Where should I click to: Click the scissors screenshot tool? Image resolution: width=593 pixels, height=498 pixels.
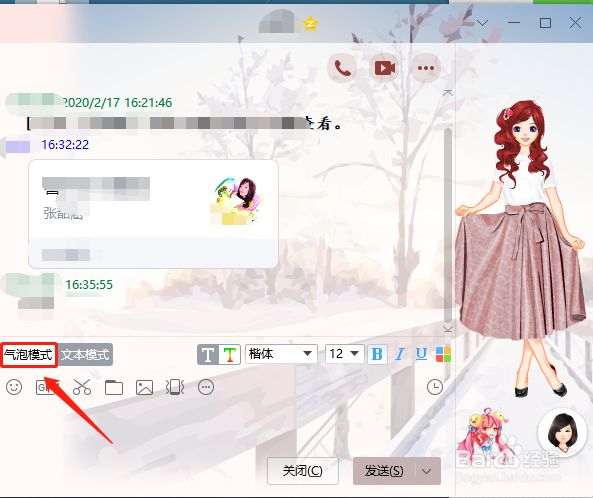82,387
